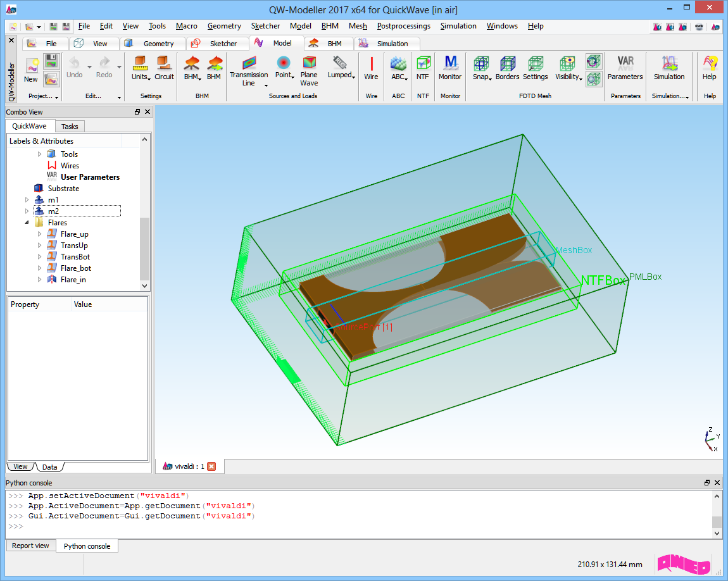Expand the m1 tree node
This screenshot has height=581, width=728.
click(27, 199)
